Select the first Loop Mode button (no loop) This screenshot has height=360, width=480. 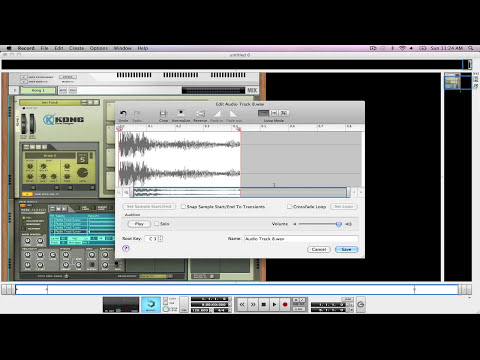click(263, 113)
